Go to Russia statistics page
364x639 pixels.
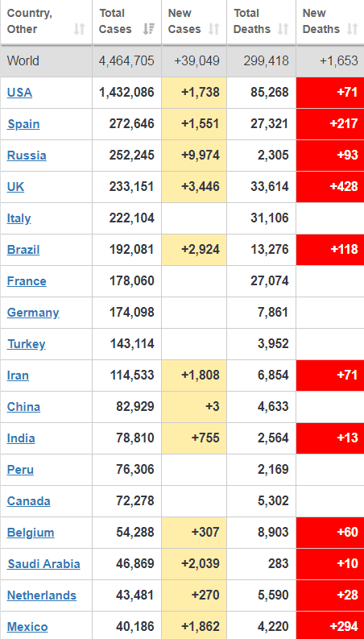27,156
